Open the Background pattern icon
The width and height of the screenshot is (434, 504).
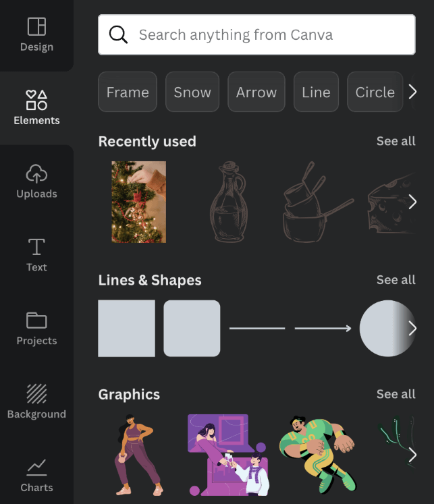pos(36,394)
